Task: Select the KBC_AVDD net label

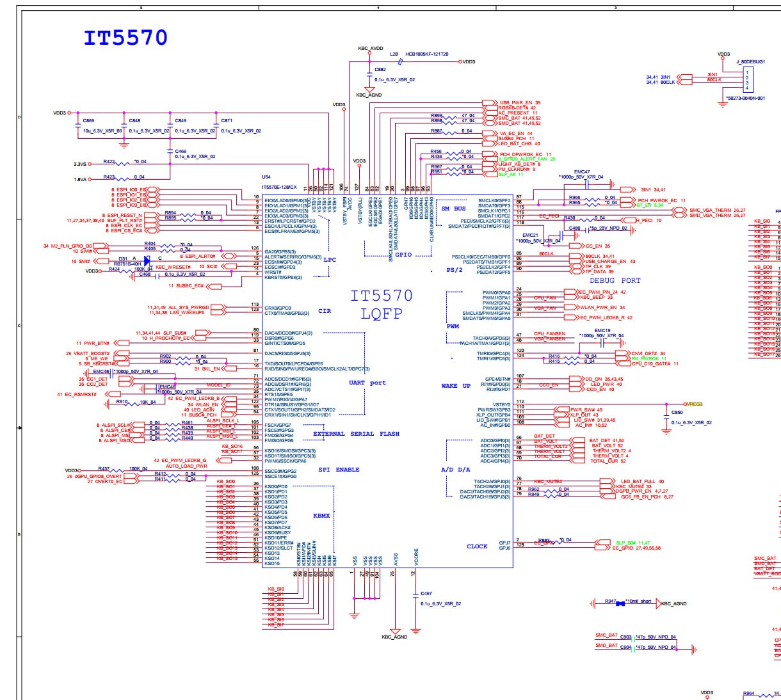Action: coord(371,49)
